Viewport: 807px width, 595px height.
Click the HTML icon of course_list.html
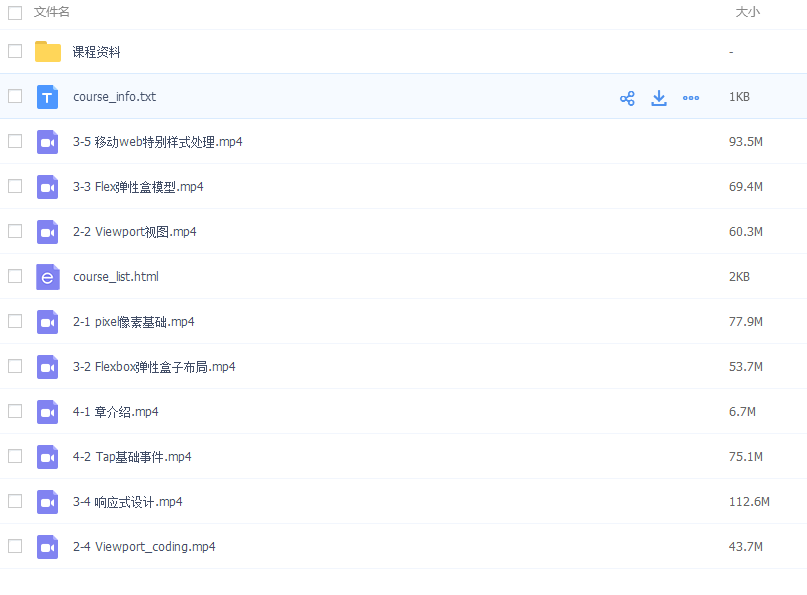tap(47, 277)
